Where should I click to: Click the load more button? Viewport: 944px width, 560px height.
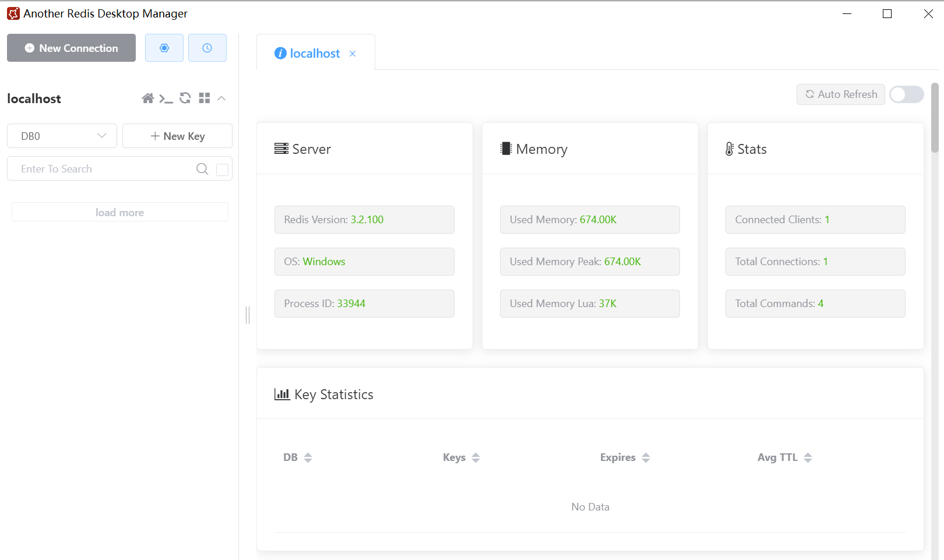click(x=120, y=212)
